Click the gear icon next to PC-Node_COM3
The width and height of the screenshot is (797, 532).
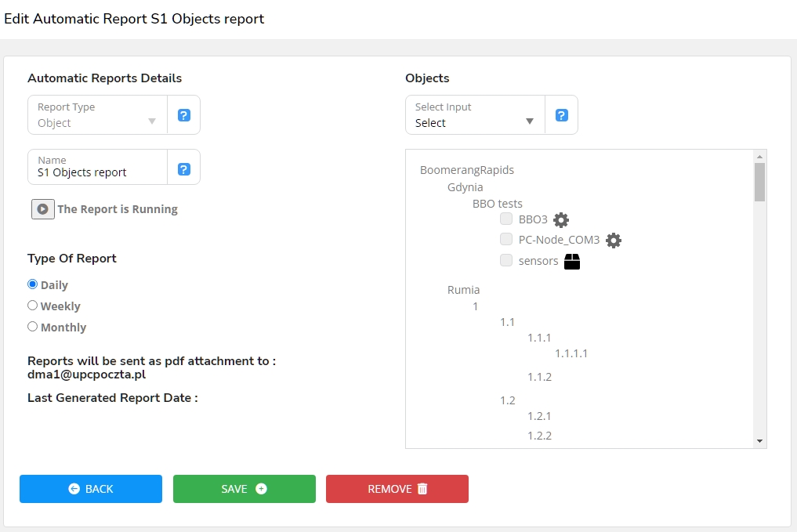click(614, 241)
